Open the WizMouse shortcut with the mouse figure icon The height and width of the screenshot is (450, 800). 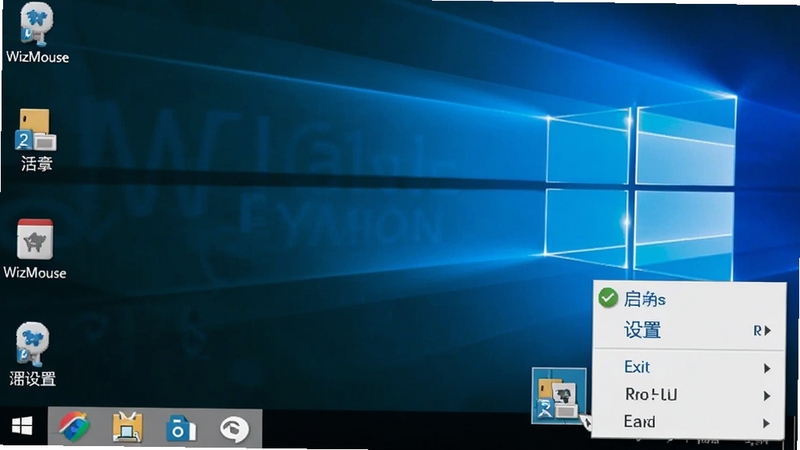click(x=37, y=33)
